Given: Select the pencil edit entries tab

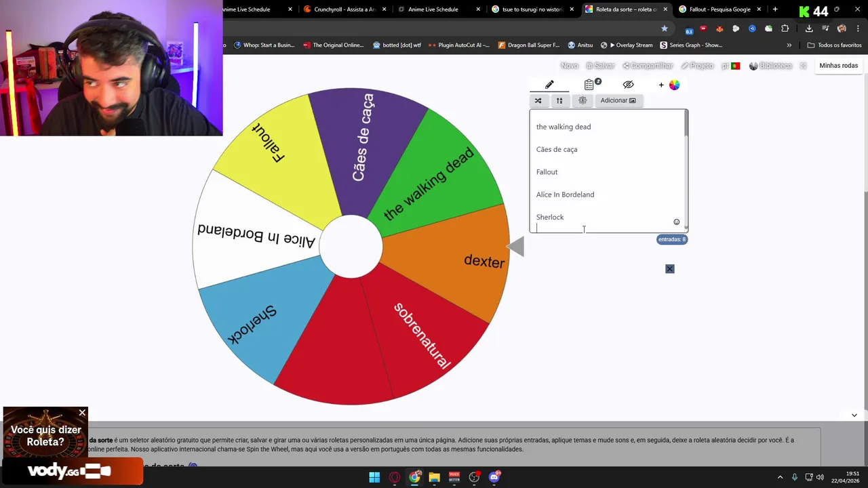Looking at the screenshot, I should tap(549, 85).
